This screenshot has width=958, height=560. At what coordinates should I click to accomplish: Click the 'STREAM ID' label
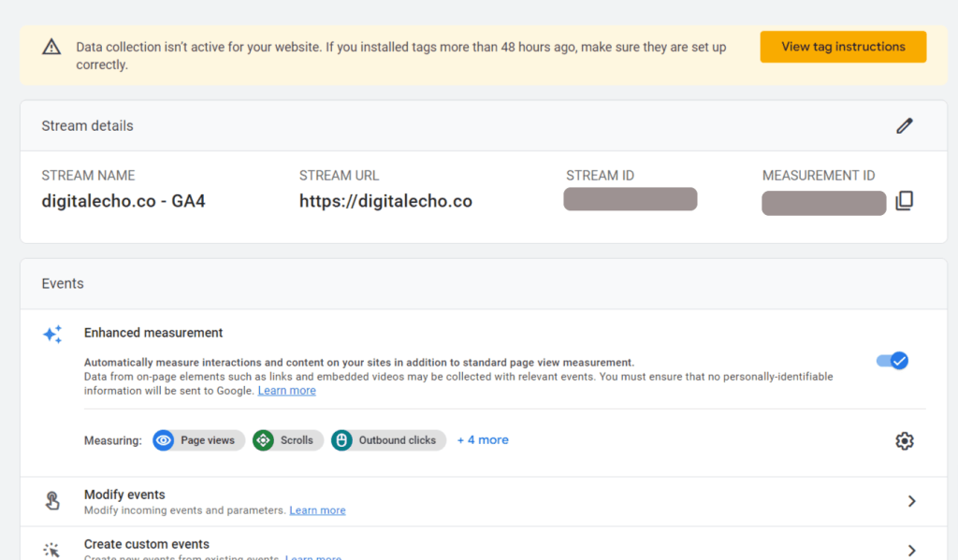(600, 176)
